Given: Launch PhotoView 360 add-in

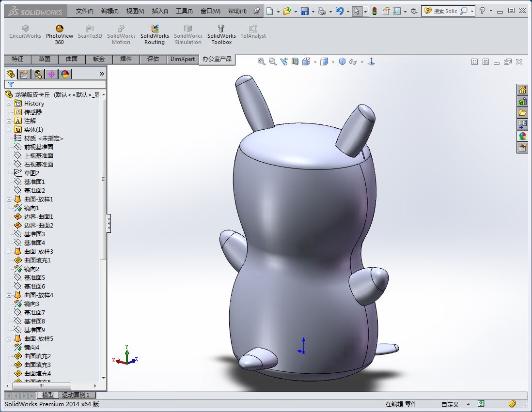Looking at the screenshot, I should click(x=60, y=35).
